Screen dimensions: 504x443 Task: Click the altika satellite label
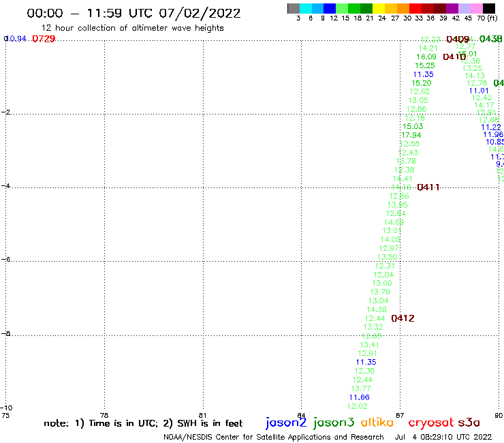[x=377, y=422]
